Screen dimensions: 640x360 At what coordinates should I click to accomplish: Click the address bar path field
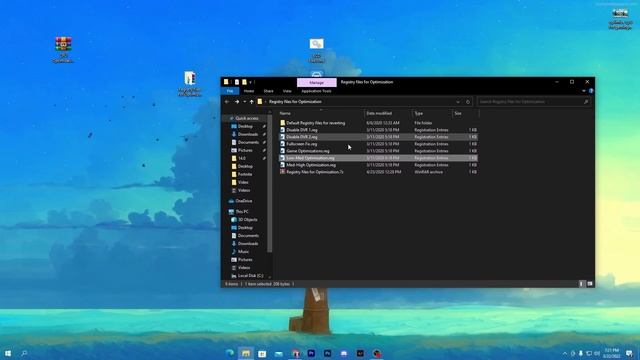359,102
